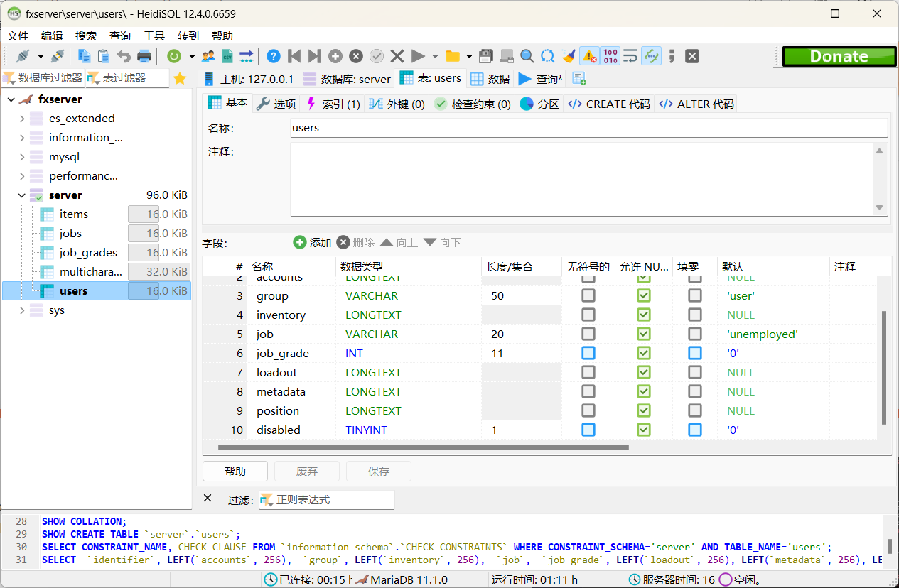Switch to the 查询* tab
899x588 pixels.
[540, 79]
